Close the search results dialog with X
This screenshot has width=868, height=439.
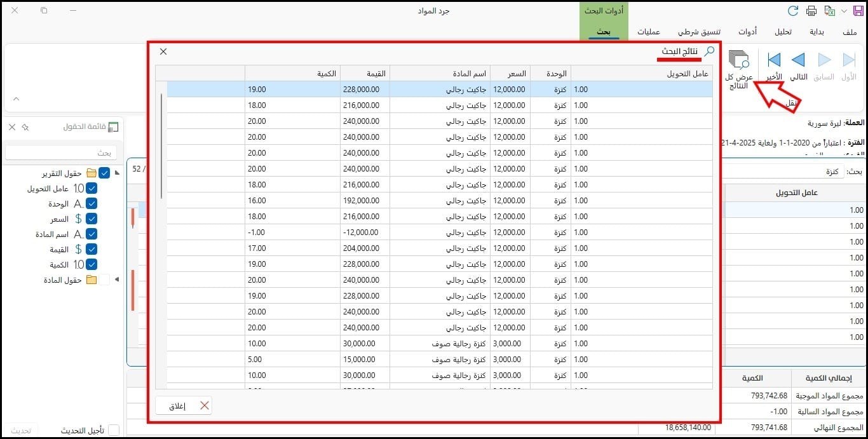(x=163, y=51)
